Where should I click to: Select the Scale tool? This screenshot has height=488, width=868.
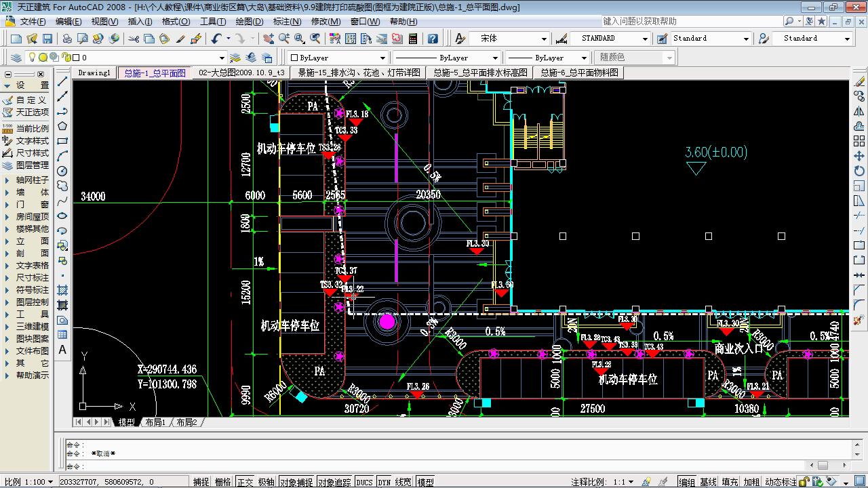(859, 186)
